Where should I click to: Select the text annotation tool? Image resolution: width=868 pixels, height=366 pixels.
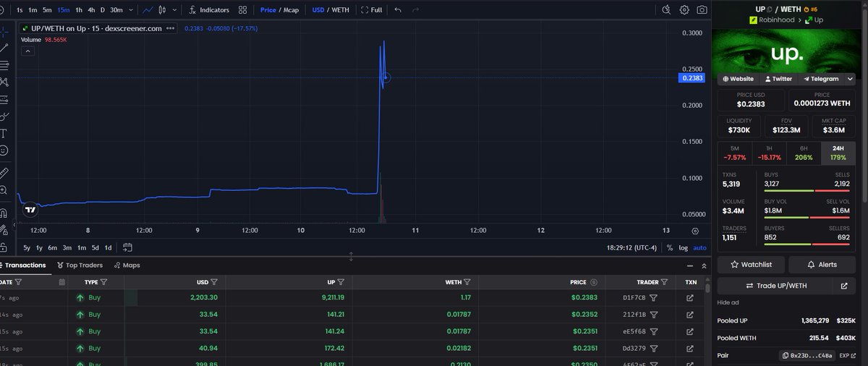click(x=4, y=133)
